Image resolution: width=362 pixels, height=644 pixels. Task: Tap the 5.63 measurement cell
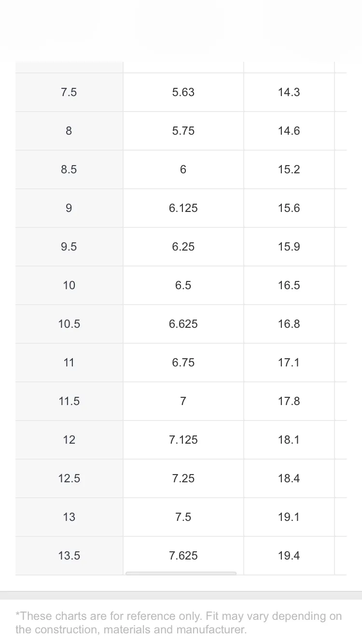coord(183,92)
